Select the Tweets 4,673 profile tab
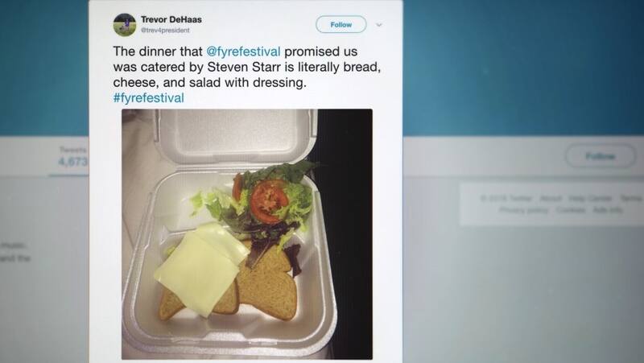Screen dimensions: 644x363 click(72, 157)
